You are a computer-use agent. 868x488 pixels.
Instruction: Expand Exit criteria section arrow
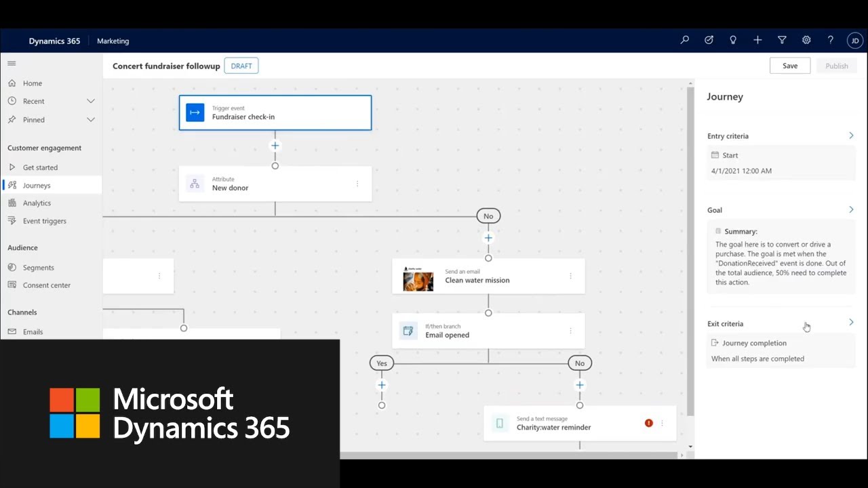click(x=851, y=323)
